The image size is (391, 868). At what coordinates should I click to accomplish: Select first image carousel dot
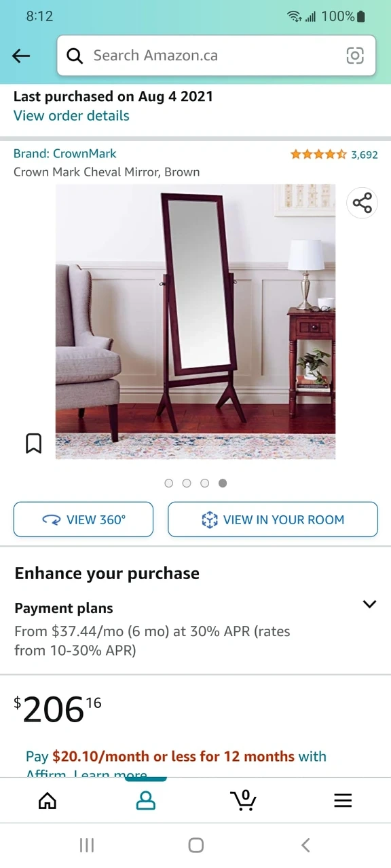click(169, 483)
